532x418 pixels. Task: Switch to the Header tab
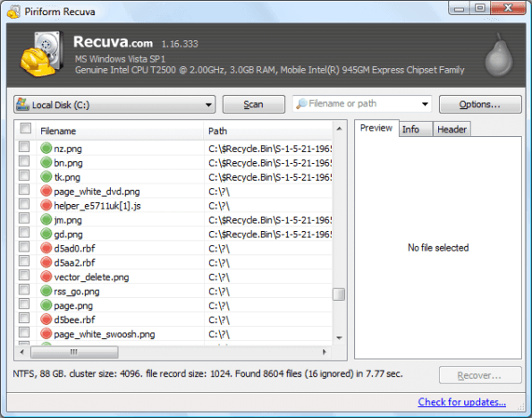pyautogui.click(x=452, y=130)
